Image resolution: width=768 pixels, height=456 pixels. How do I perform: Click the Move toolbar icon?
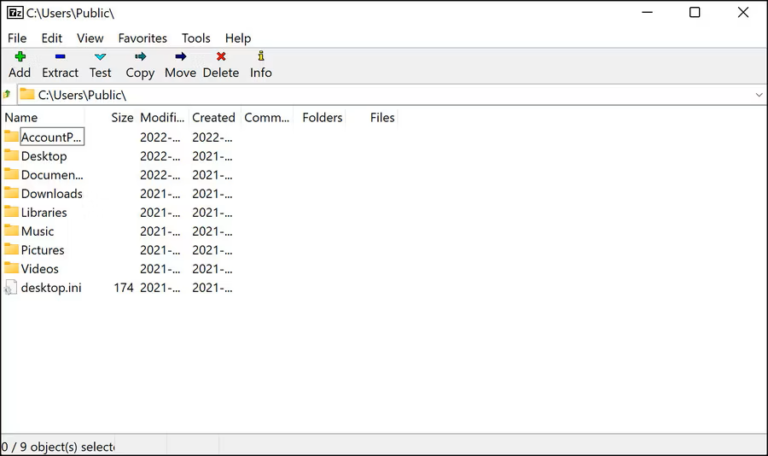point(180,57)
